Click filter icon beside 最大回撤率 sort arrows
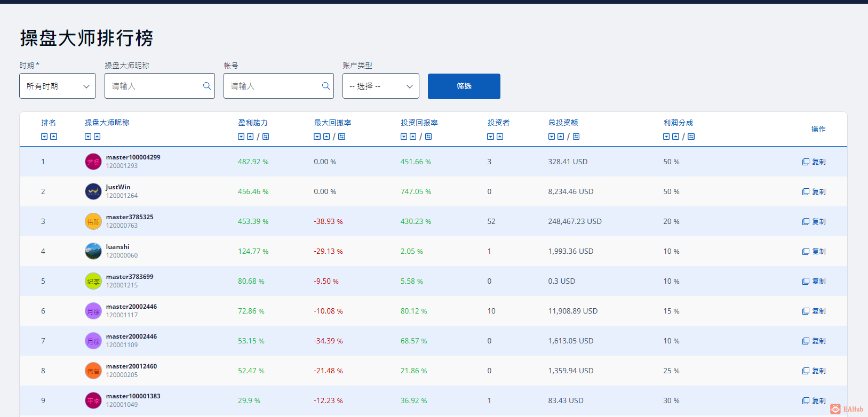868x417 pixels. (342, 137)
